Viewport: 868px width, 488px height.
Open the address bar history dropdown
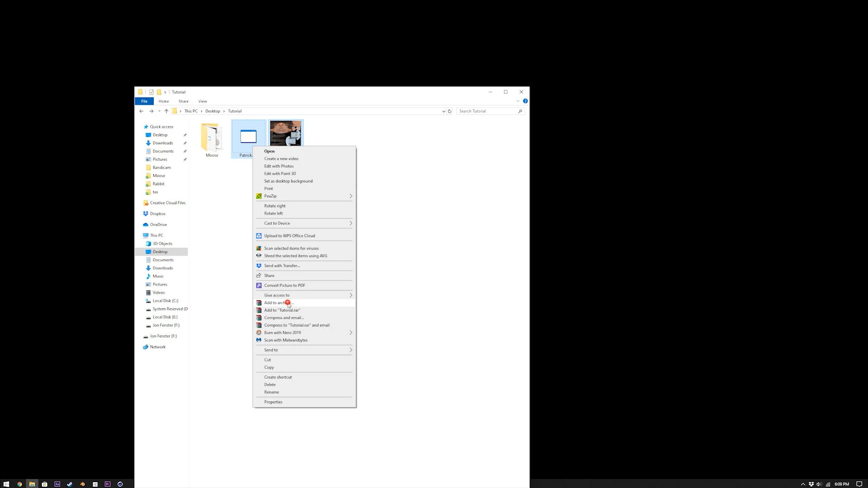pyautogui.click(x=443, y=111)
